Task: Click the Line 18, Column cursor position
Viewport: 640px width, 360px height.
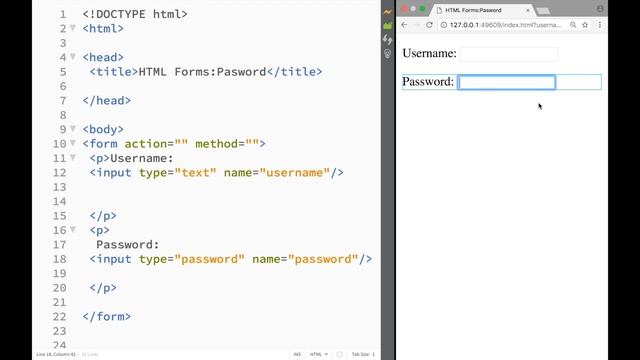Action: (56, 354)
